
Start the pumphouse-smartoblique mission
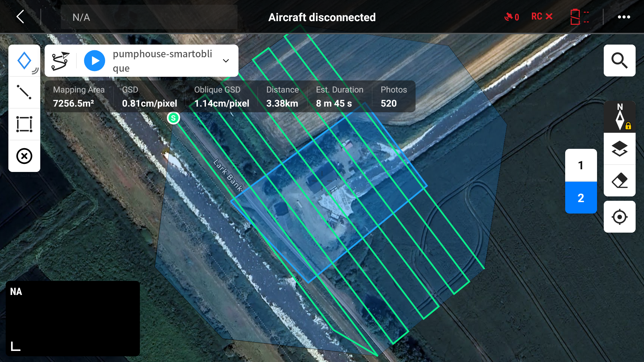pos(95,61)
